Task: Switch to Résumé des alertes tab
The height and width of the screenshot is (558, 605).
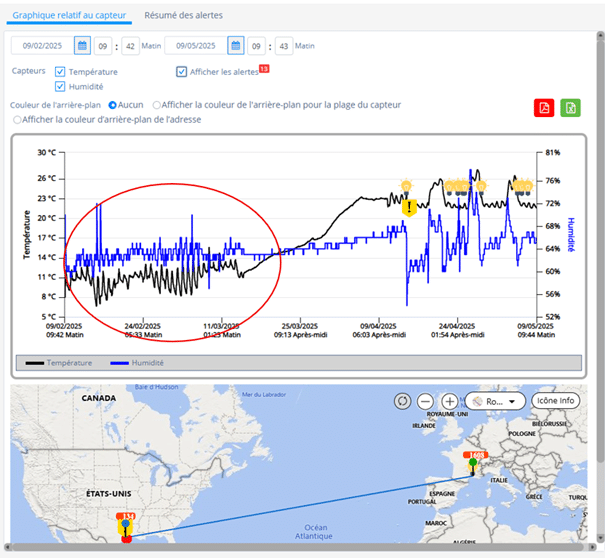Action: [183, 16]
